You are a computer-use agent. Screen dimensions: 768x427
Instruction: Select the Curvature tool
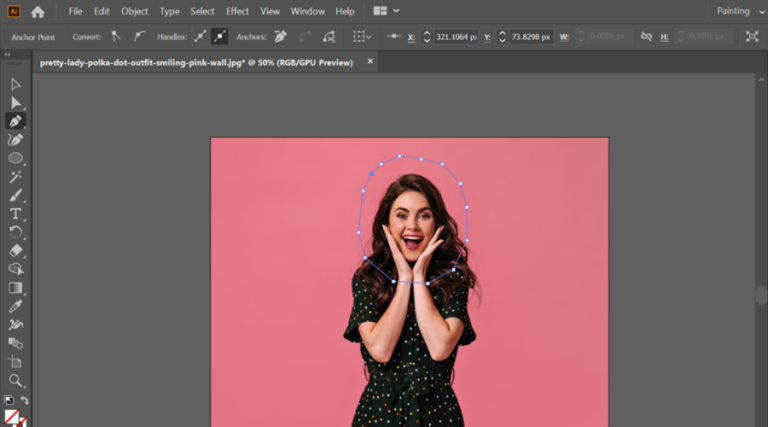(16, 139)
